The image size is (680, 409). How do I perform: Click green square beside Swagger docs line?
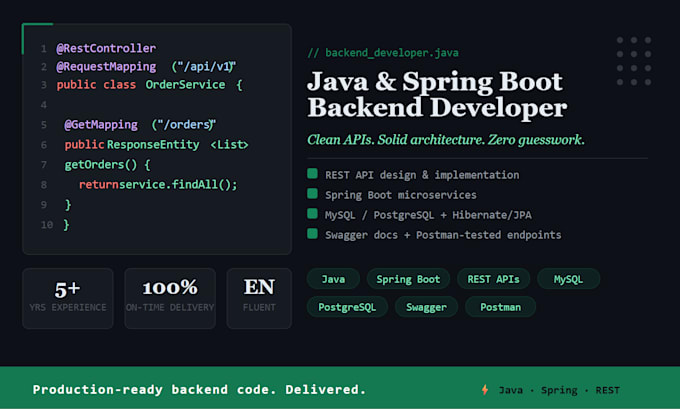coord(312,233)
